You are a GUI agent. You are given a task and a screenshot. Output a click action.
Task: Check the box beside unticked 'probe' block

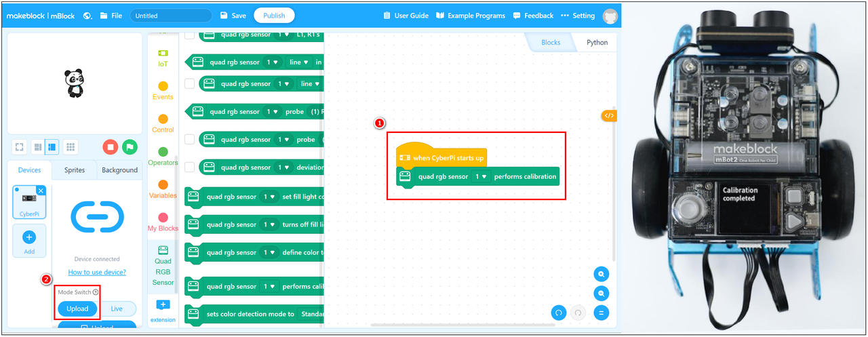click(x=190, y=140)
